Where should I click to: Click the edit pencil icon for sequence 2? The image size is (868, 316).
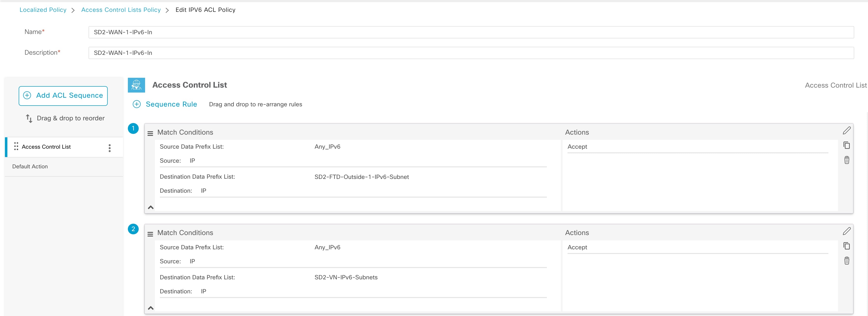(x=848, y=232)
